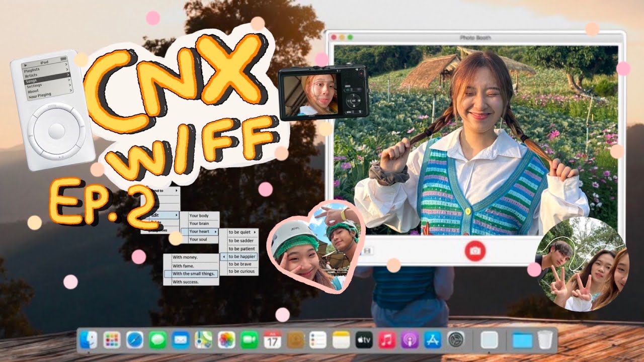Choose 'With the small things.' option
This screenshot has width=644, height=362.
tap(191, 274)
